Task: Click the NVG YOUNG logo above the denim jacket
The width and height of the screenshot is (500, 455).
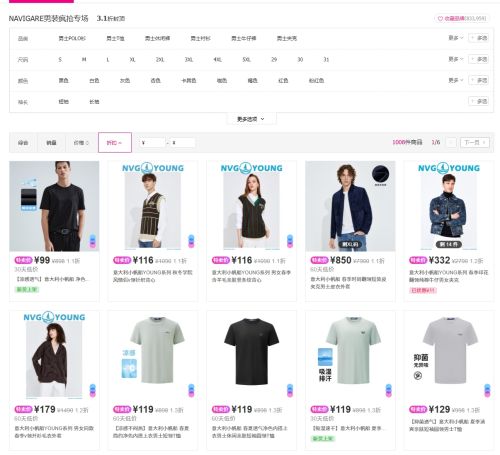Action: click(x=449, y=168)
